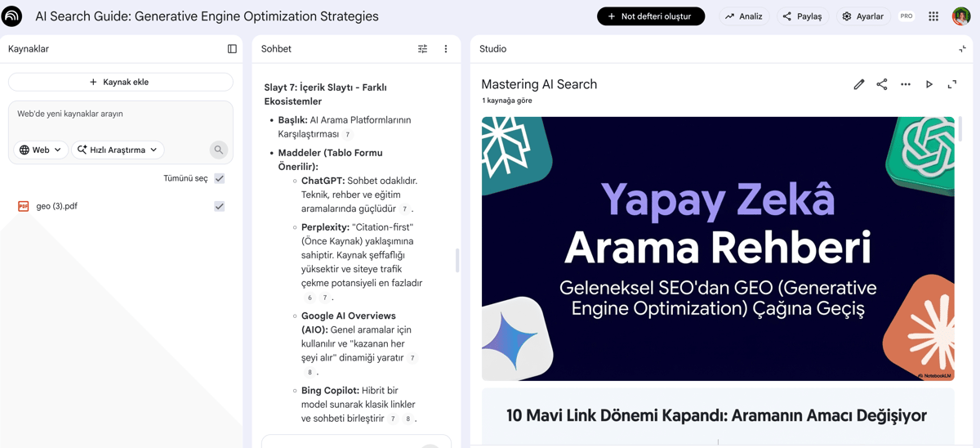Click the source search magnifier icon
This screenshot has height=448, width=980.
click(x=218, y=150)
